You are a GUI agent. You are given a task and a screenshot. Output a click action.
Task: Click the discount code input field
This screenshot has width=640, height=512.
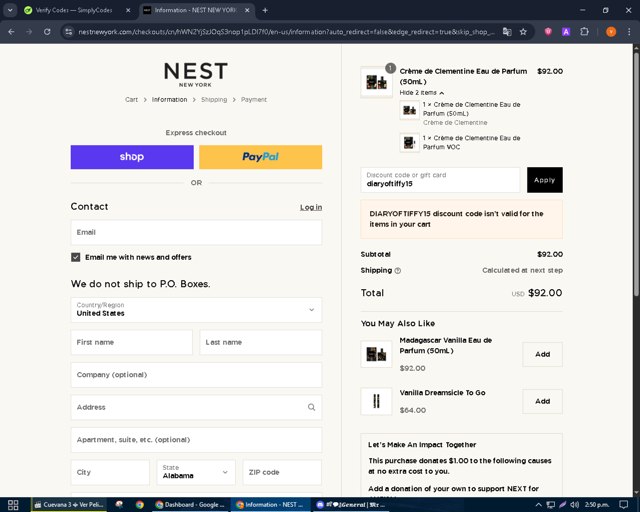pos(440,180)
